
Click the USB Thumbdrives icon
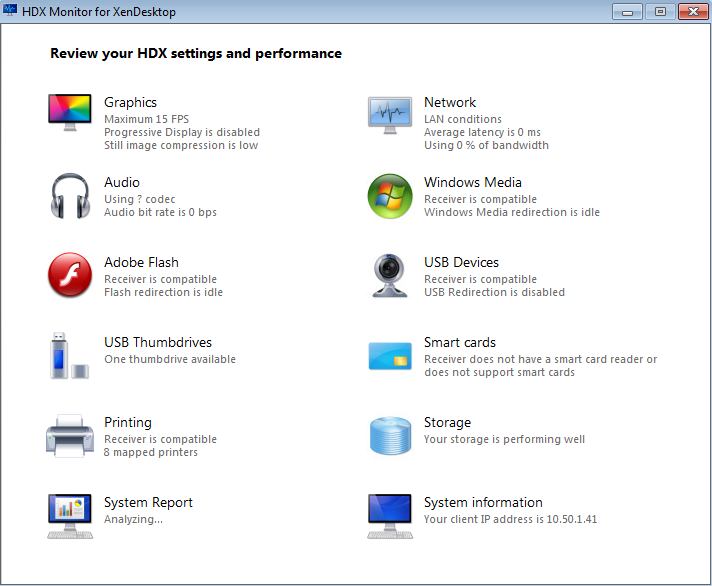click(x=68, y=356)
